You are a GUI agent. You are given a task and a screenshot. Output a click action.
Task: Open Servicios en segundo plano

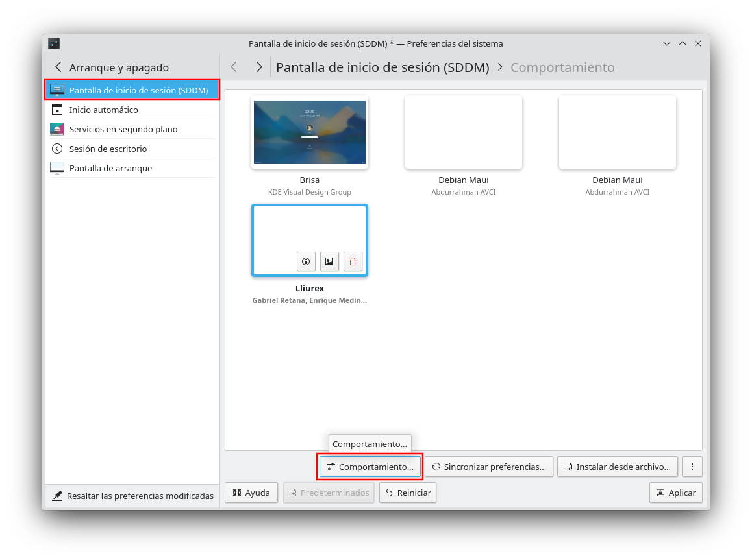[x=123, y=129]
